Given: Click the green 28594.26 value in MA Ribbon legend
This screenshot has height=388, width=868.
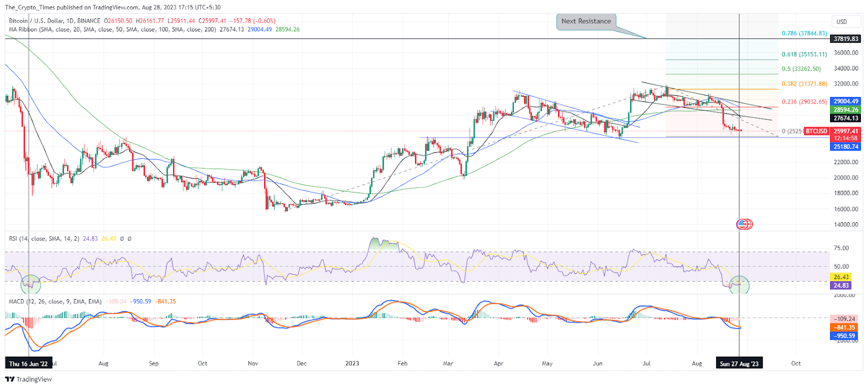Looking at the screenshot, I should click(x=288, y=29).
